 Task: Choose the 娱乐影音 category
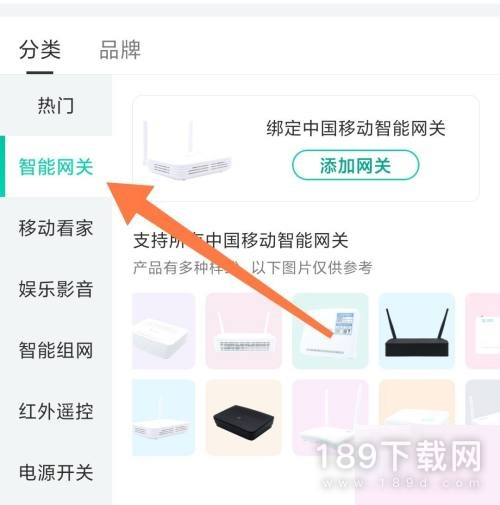(x=56, y=289)
